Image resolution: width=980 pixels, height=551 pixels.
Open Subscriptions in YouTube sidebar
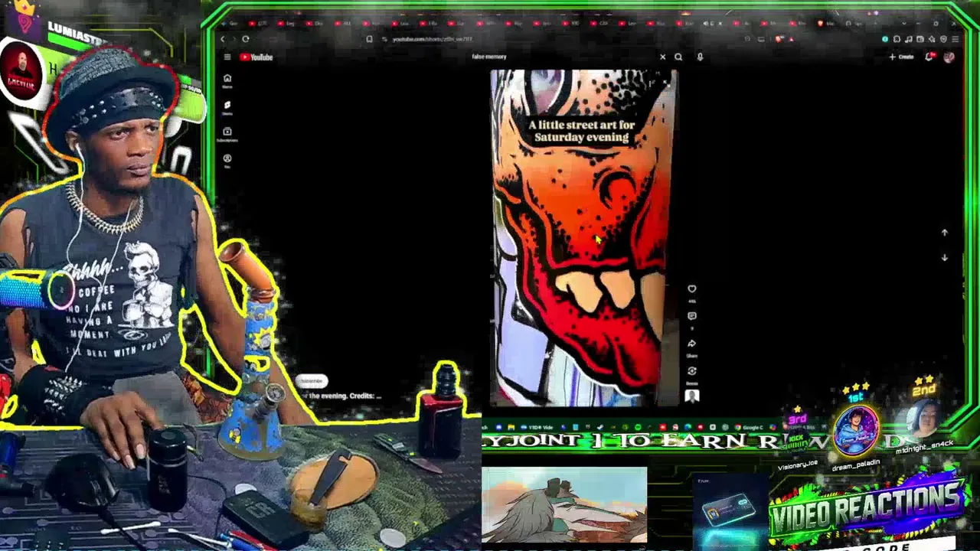227,134
